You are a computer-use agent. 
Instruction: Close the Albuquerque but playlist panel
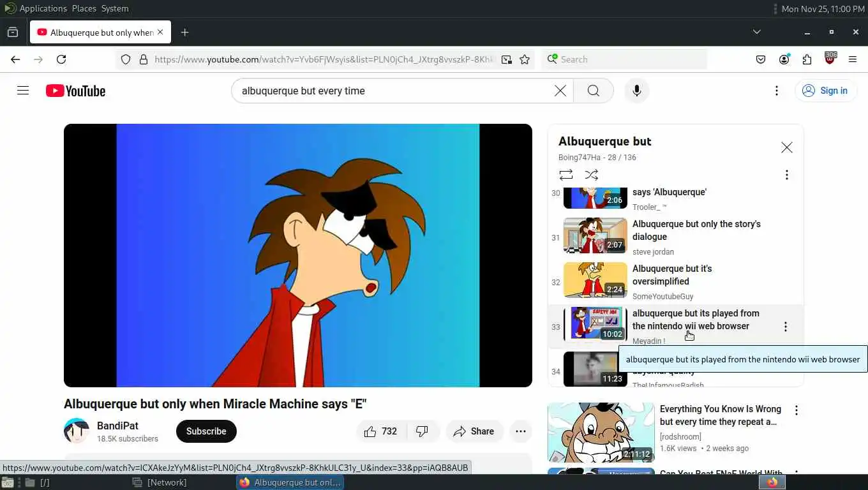(787, 147)
